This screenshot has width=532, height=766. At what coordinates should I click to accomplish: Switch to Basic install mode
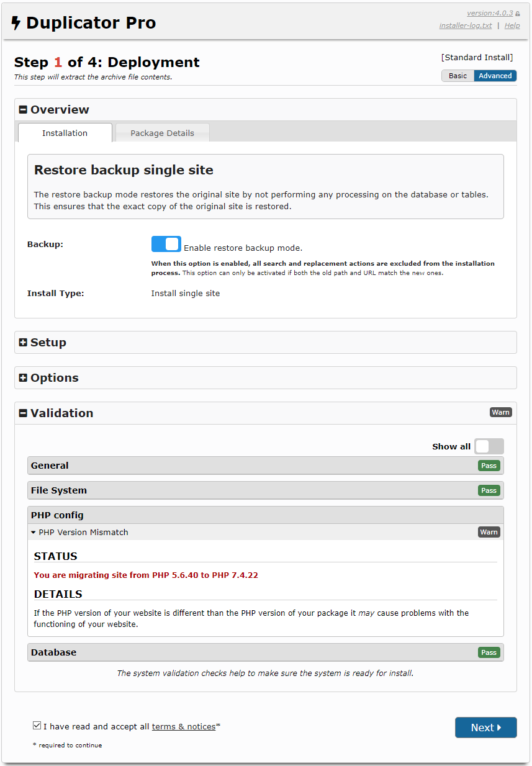[458, 76]
